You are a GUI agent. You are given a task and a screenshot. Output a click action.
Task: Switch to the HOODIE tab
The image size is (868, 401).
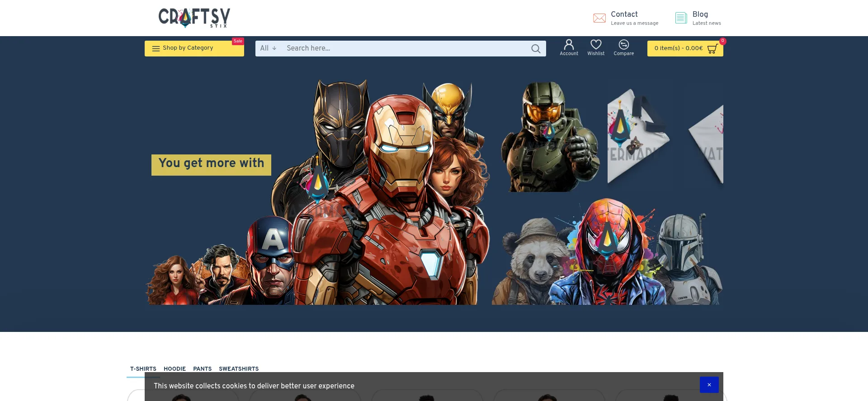pyautogui.click(x=175, y=369)
